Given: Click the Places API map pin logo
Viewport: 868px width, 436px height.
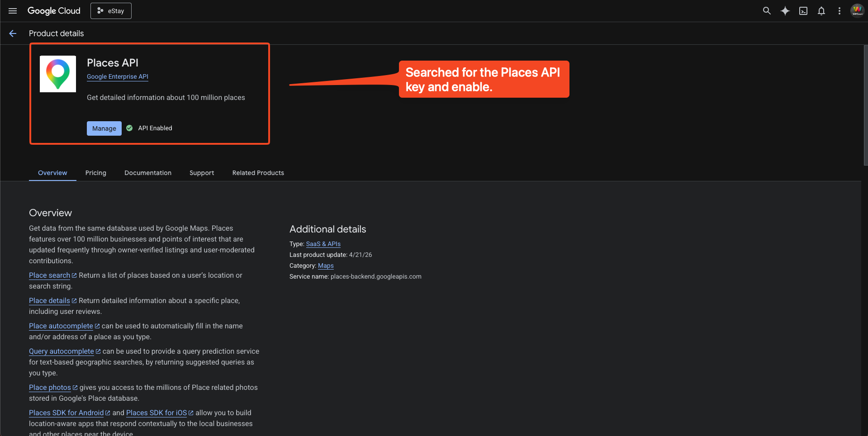Looking at the screenshot, I should pos(58,74).
